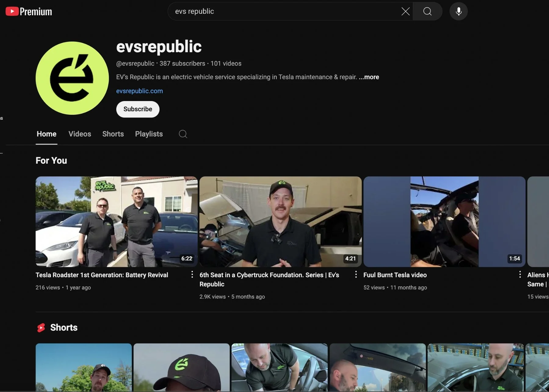Expand the channel description via '...more'
The image size is (549, 392).
[369, 77]
